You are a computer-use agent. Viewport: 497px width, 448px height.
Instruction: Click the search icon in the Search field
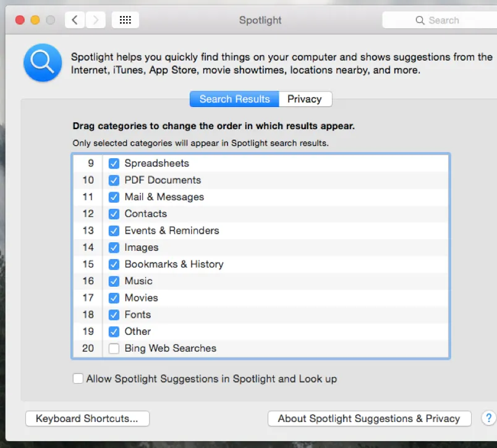pyautogui.click(x=420, y=20)
